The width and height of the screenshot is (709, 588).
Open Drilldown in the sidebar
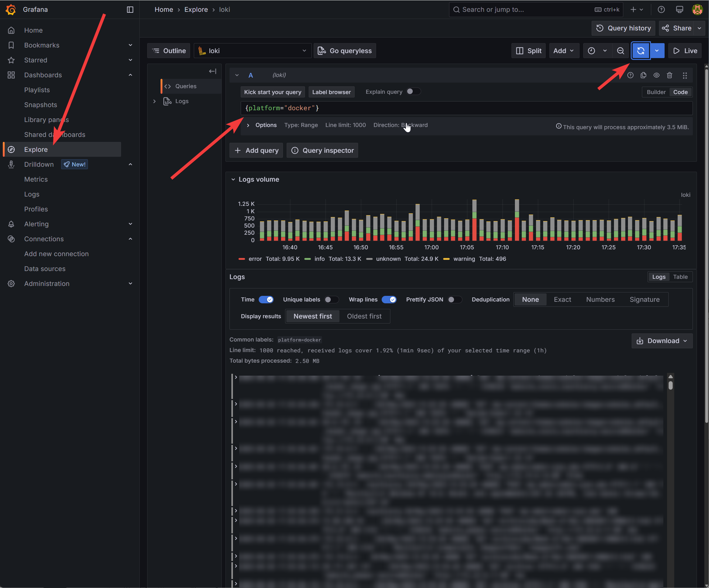[39, 164]
